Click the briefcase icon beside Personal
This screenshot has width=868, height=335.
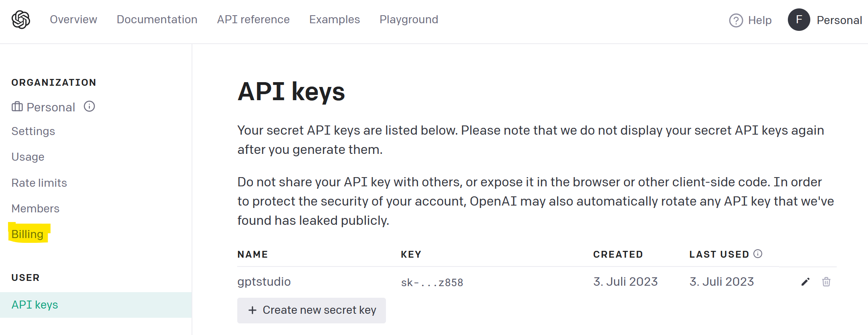[17, 107]
